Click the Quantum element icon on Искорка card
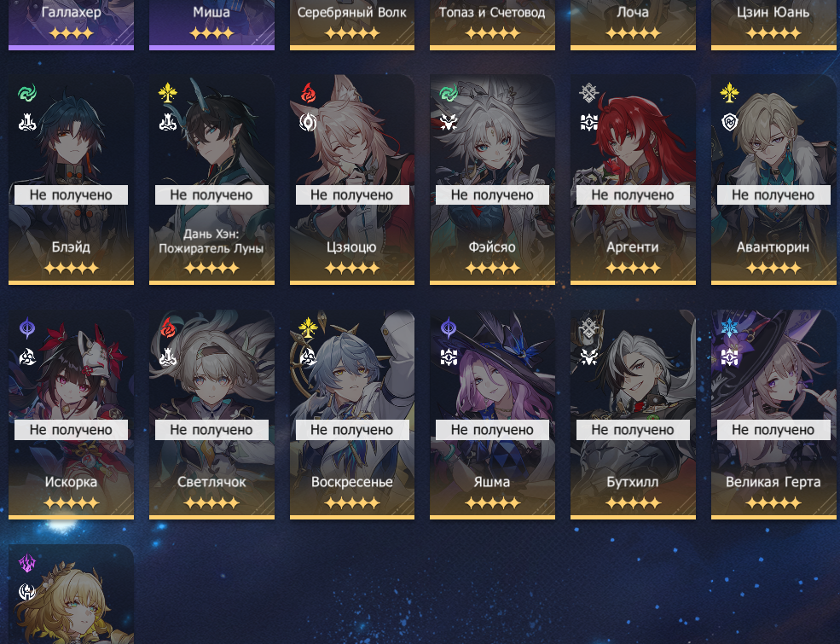 (27, 328)
